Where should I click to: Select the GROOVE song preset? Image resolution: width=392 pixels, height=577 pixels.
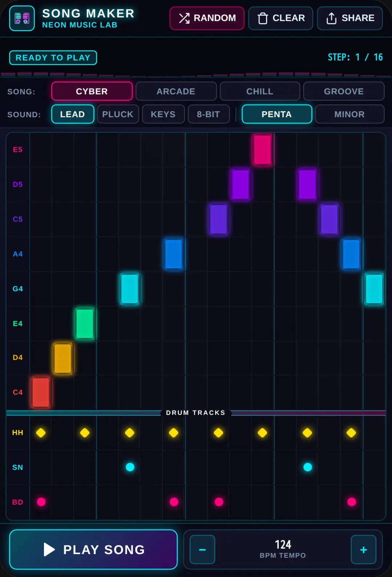[344, 91]
